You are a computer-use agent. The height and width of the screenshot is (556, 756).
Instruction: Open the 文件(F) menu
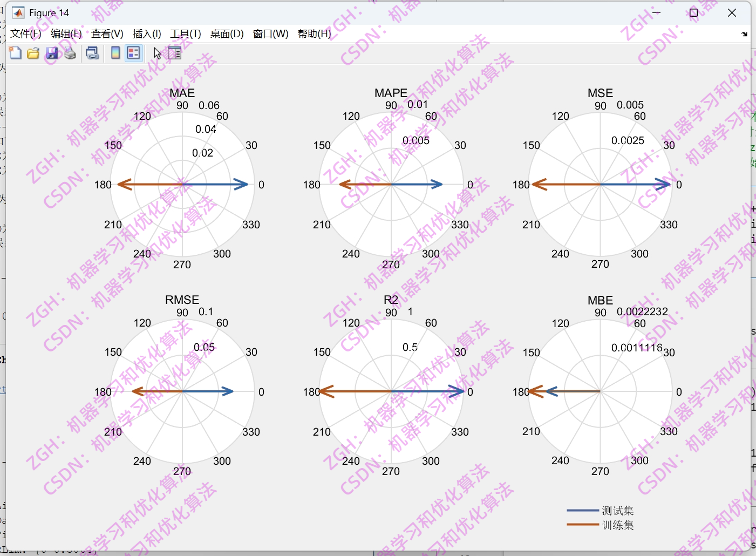click(26, 34)
